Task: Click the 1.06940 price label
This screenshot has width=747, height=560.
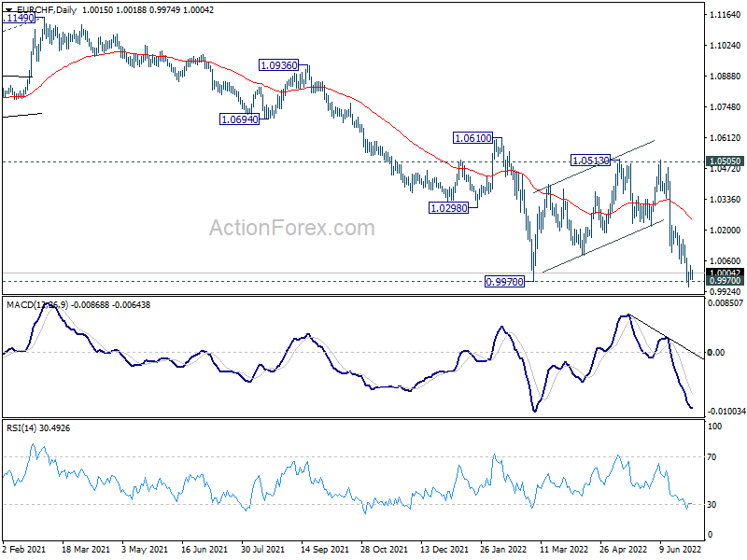Action: click(240, 119)
